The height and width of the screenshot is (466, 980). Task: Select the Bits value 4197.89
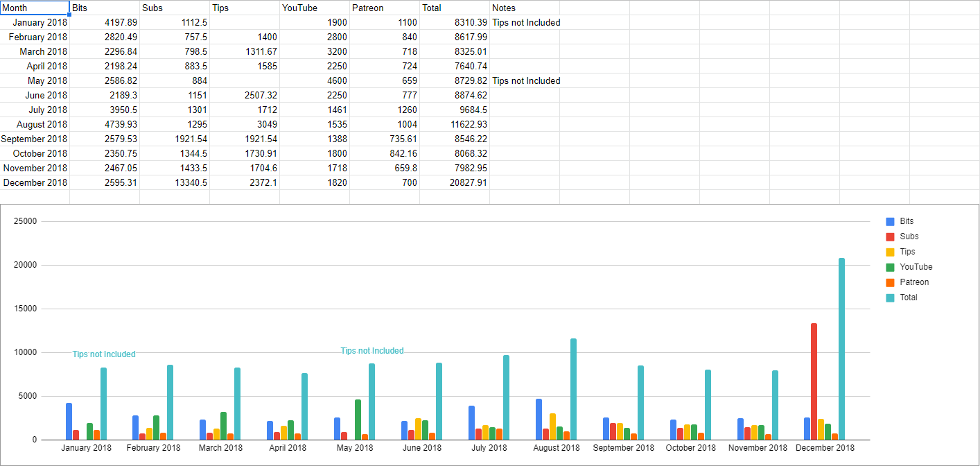click(105, 22)
